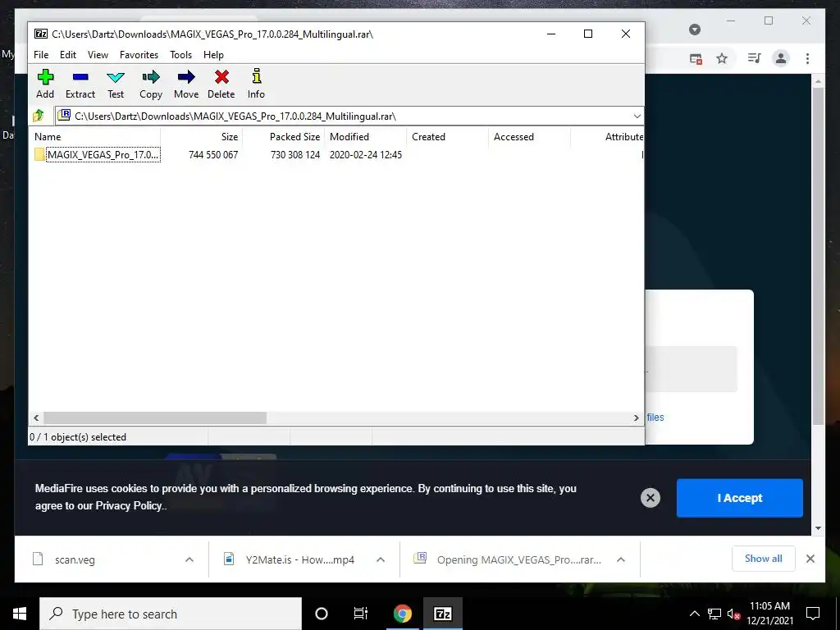840x630 pixels.
Task: Sort by the Created column header
Action: coord(448,137)
